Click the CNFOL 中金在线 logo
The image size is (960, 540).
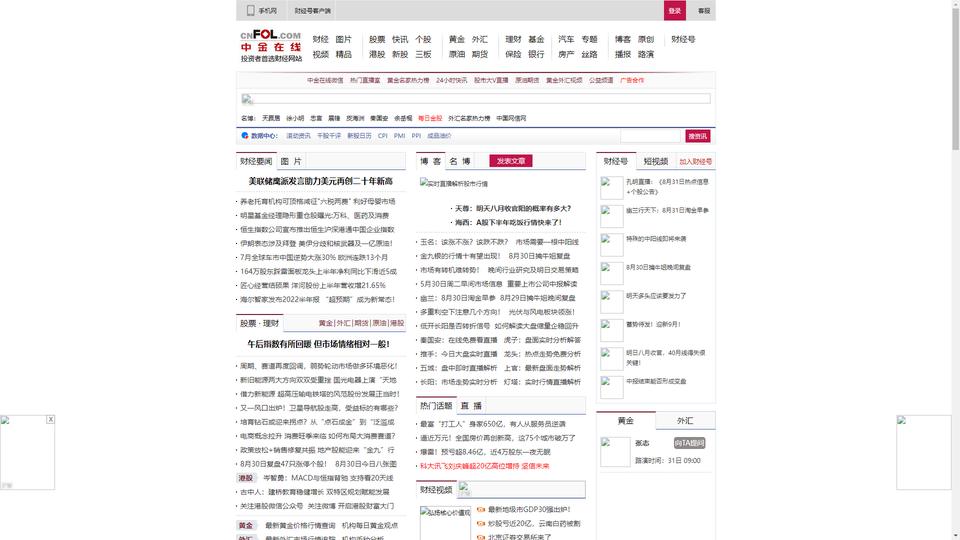[x=271, y=45]
